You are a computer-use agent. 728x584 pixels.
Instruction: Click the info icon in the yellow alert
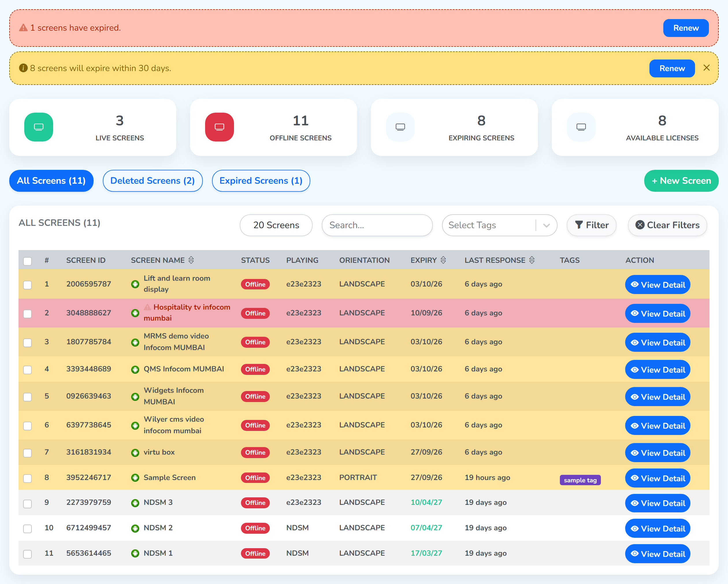[23, 68]
